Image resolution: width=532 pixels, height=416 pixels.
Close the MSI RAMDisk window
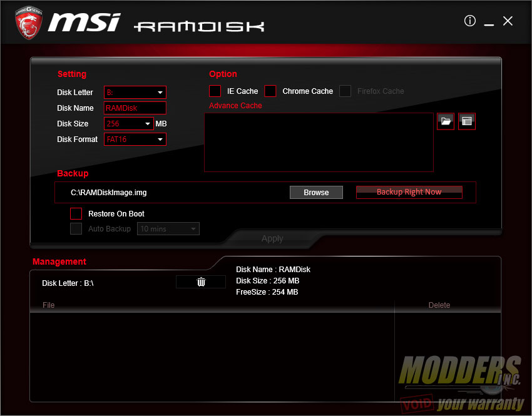pos(508,21)
